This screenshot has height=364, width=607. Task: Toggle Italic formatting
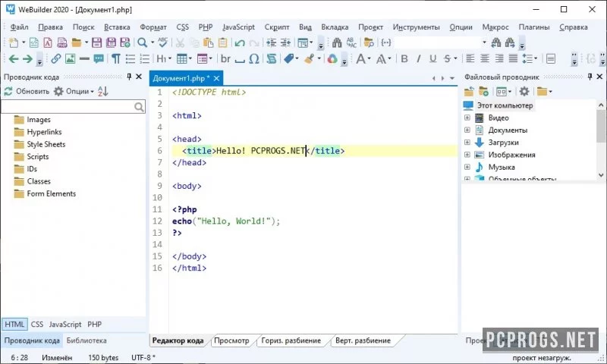(419, 59)
